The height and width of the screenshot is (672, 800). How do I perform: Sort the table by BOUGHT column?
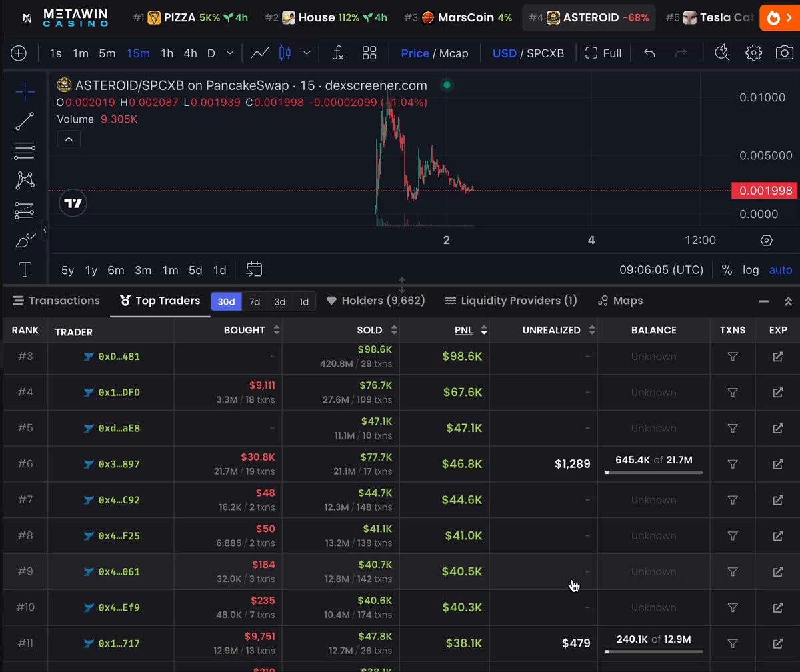251,330
